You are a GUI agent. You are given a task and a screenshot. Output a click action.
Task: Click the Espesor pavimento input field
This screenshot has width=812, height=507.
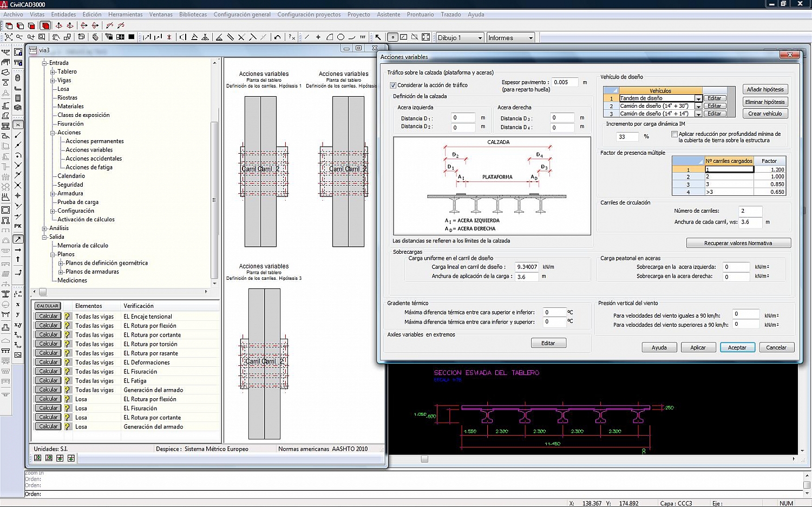(x=565, y=82)
